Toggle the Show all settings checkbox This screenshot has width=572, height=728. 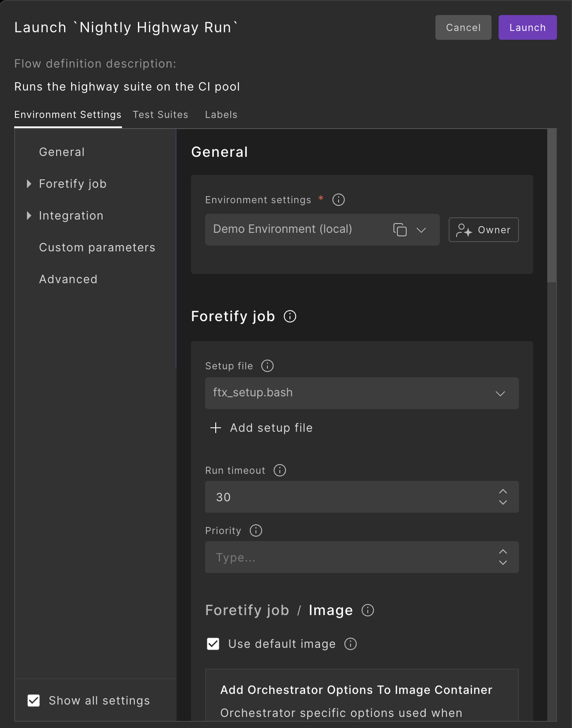(34, 701)
